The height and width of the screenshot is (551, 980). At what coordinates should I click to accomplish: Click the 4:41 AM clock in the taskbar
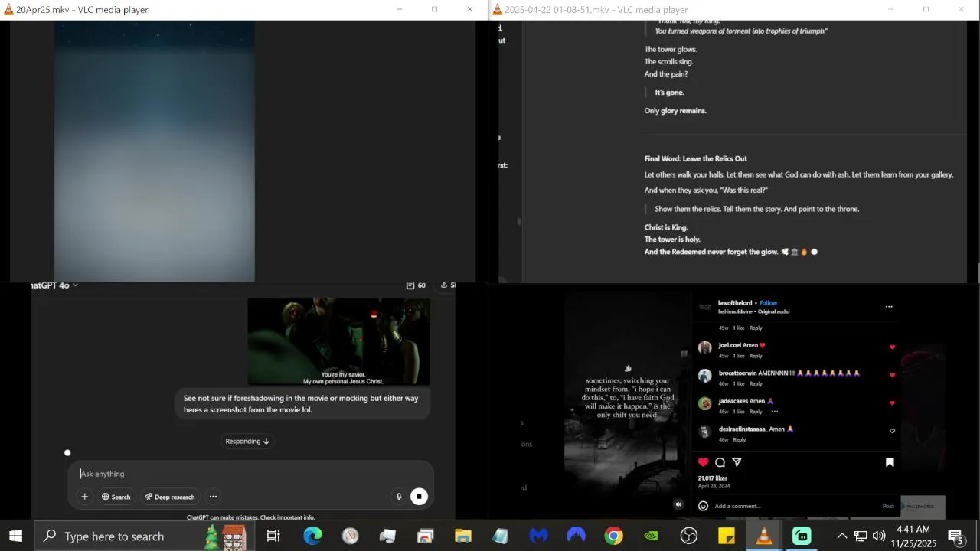coord(913,536)
